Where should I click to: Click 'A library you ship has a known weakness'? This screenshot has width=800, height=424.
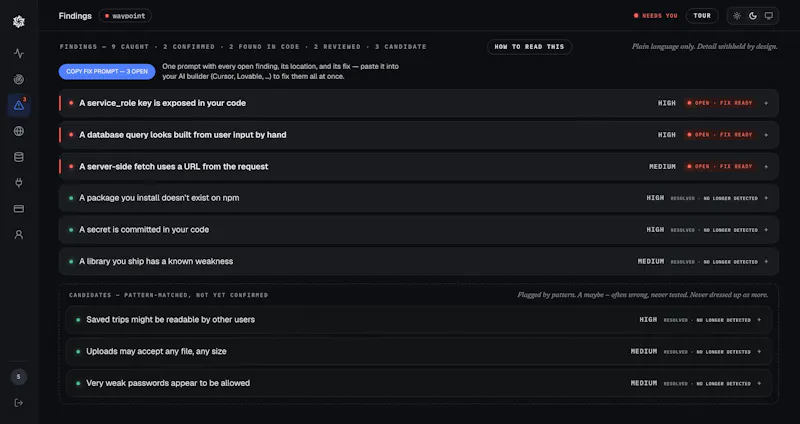click(x=156, y=261)
